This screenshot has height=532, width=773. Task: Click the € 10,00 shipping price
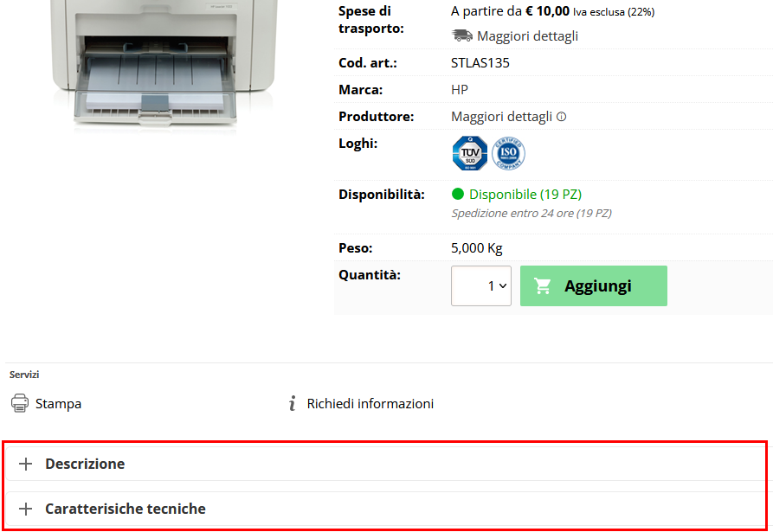pyautogui.click(x=547, y=11)
